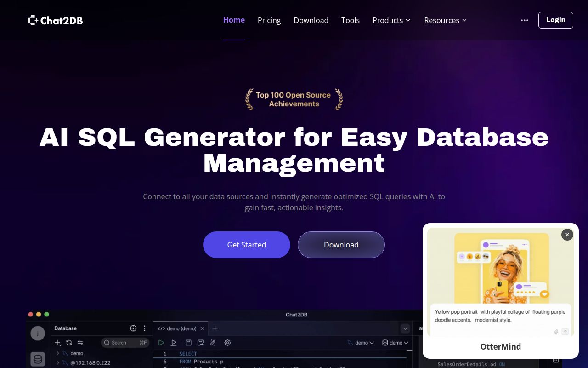Click the locate target icon in the Database panel

point(133,328)
